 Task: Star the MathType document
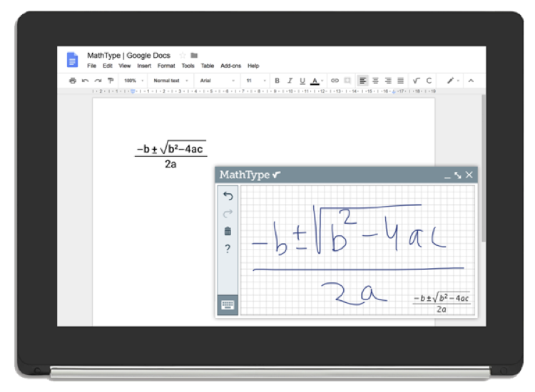183,55
